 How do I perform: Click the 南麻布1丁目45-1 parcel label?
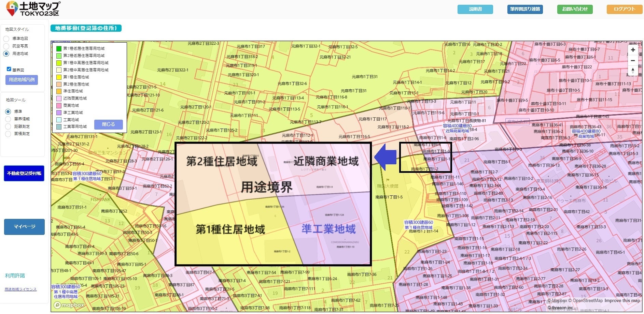611,252
